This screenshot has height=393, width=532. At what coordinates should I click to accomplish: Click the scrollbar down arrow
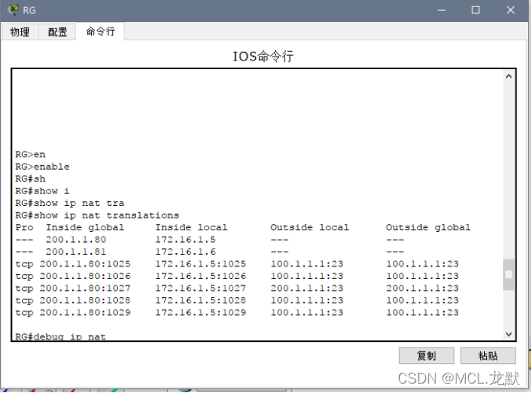508,334
